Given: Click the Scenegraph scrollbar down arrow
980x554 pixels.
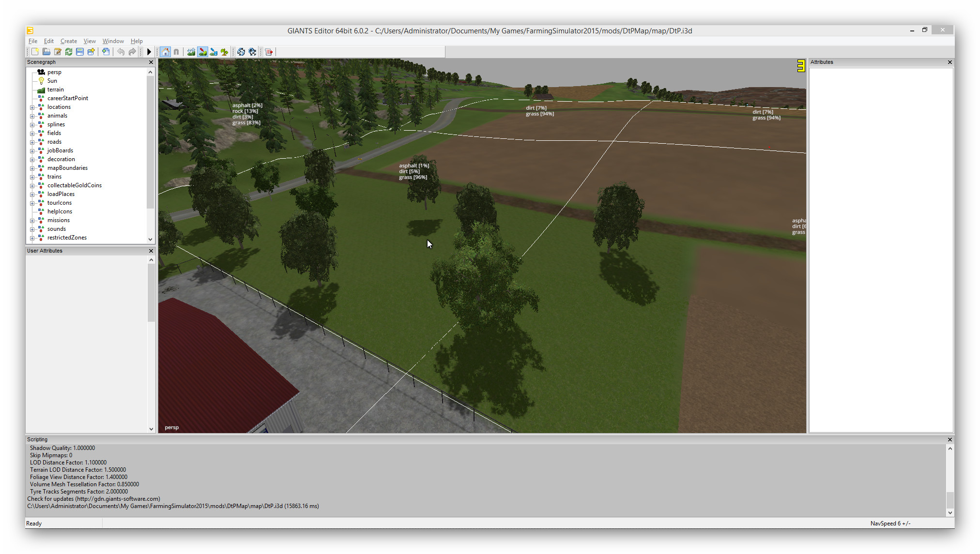Looking at the screenshot, I should 150,239.
